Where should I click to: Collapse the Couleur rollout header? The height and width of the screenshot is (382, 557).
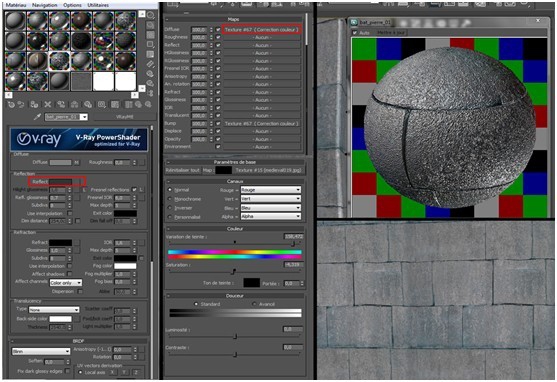pos(235,229)
